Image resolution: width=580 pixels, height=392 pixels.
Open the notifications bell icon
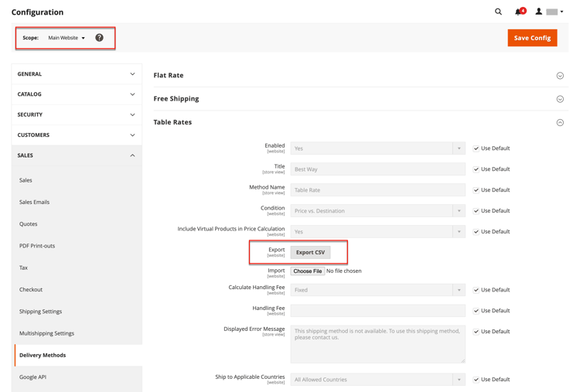pos(520,12)
